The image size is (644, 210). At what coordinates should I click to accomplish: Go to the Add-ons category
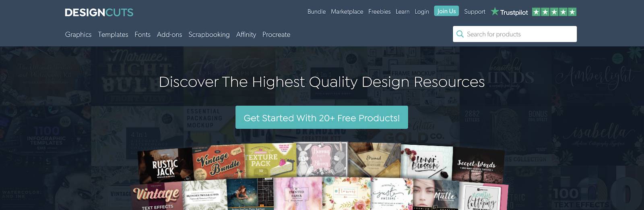[x=169, y=35]
